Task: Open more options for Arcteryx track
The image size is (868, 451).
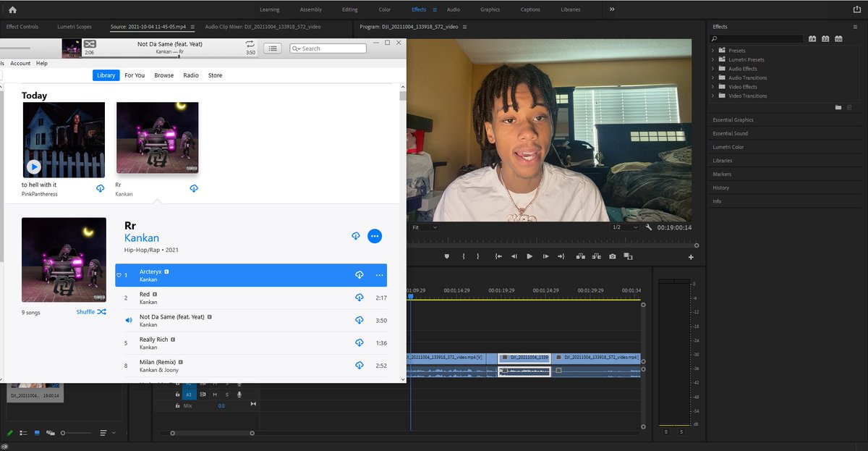Action: (x=379, y=275)
